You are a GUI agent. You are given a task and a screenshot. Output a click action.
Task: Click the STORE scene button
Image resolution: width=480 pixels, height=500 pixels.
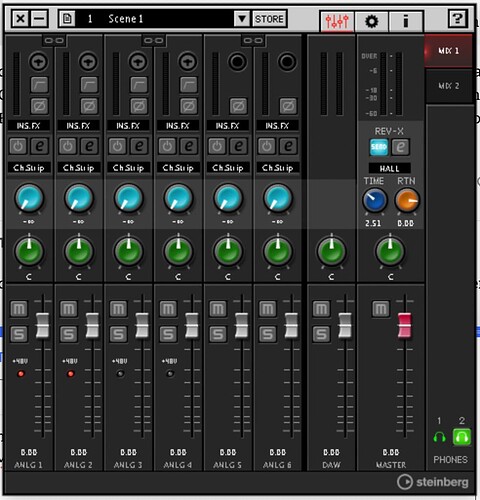(269, 19)
